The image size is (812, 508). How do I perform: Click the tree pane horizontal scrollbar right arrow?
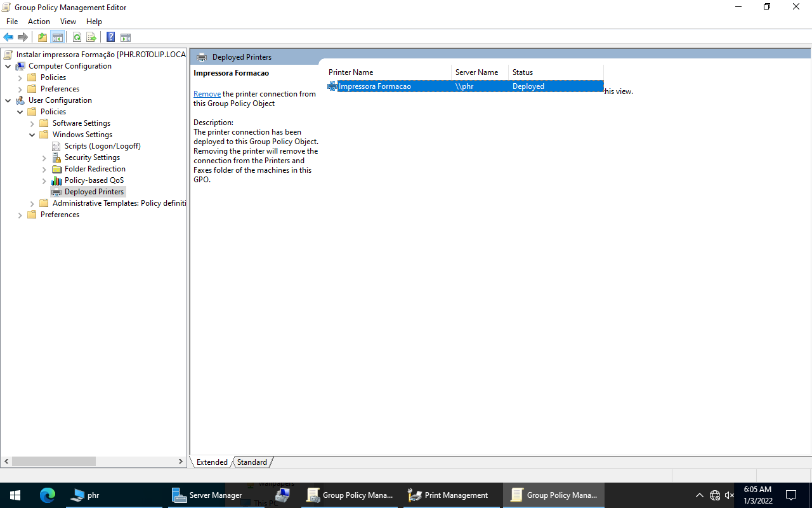coord(181,462)
